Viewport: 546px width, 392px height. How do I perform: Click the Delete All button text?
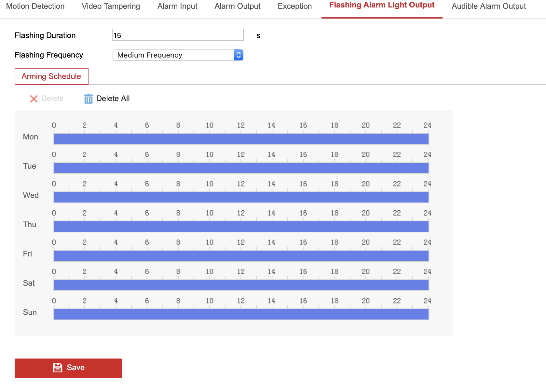point(113,98)
